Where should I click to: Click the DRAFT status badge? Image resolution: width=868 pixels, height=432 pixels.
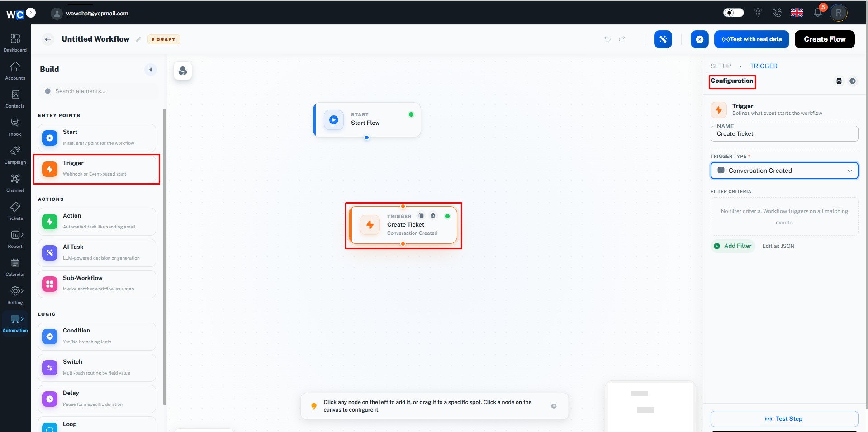click(164, 39)
